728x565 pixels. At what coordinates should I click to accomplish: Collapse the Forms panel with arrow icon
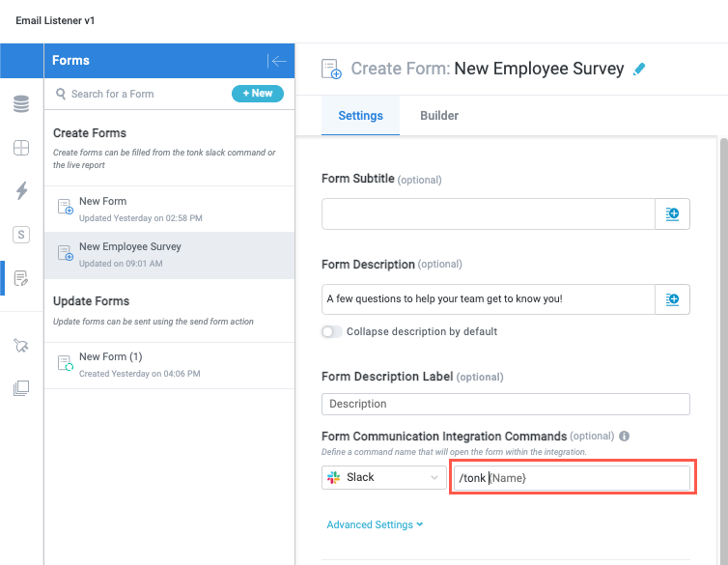click(278, 61)
